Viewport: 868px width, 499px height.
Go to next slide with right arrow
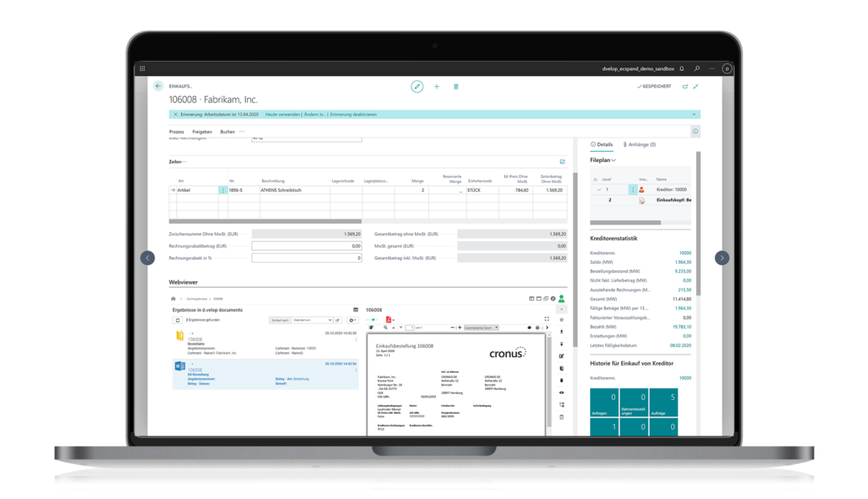coord(722,258)
